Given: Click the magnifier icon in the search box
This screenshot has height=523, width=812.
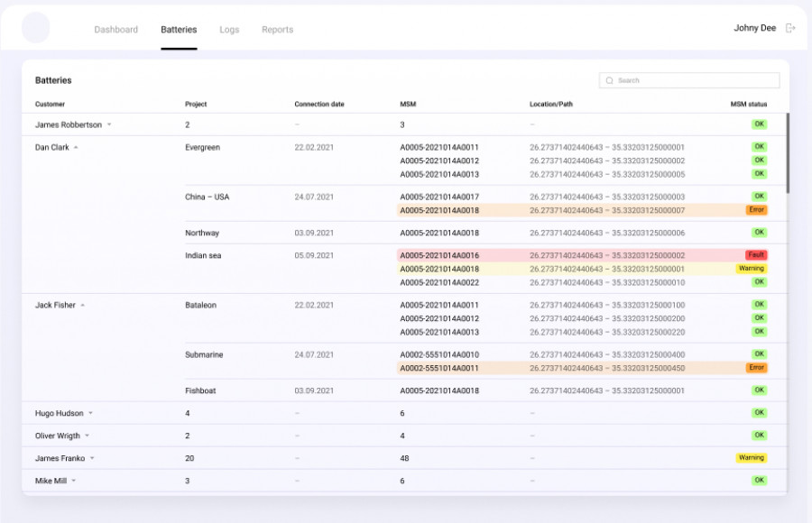Looking at the screenshot, I should coord(610,80).
